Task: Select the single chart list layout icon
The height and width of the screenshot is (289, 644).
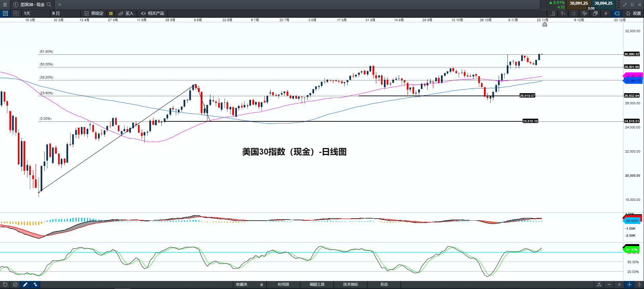Action: coord(5,13)
